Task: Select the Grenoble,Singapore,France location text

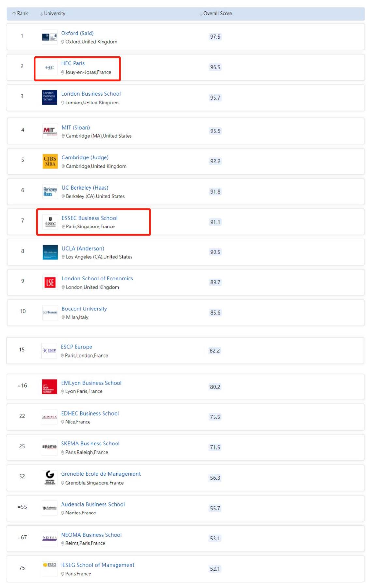Action: point(95,483)
